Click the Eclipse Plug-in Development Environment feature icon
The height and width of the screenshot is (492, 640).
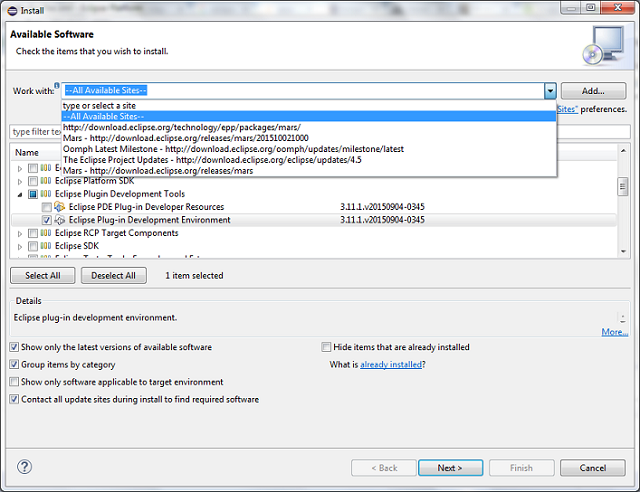coord(60,220)
